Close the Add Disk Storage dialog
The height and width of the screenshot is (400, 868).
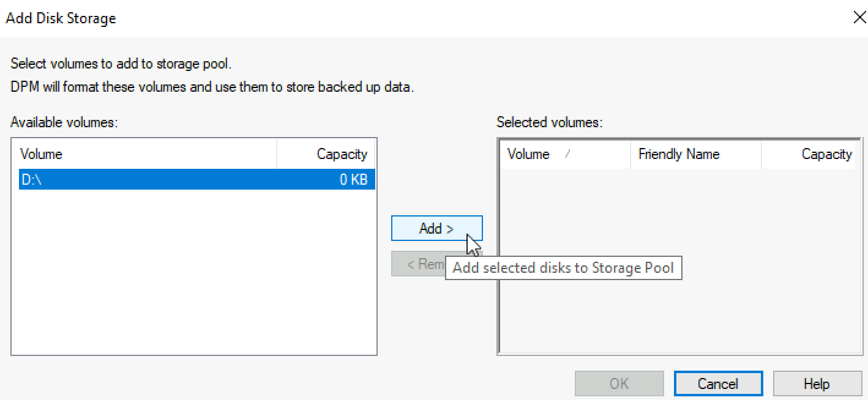859,18
